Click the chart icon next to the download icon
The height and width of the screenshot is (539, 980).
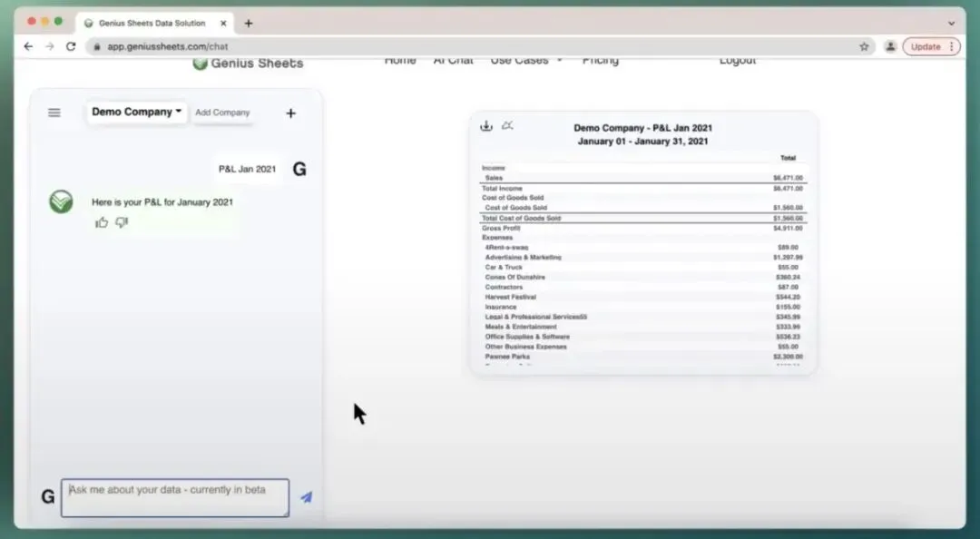(507, 126)
